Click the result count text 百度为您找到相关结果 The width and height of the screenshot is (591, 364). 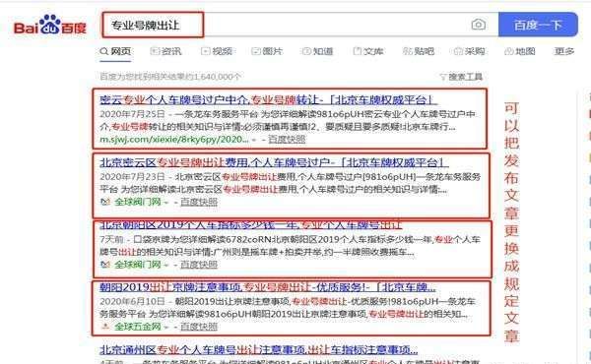170,77
